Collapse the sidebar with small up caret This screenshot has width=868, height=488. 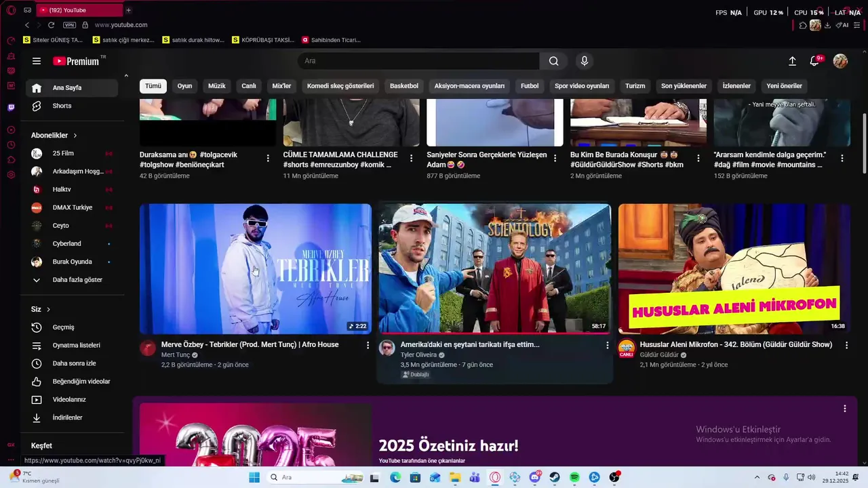click(x=126, y=75)
